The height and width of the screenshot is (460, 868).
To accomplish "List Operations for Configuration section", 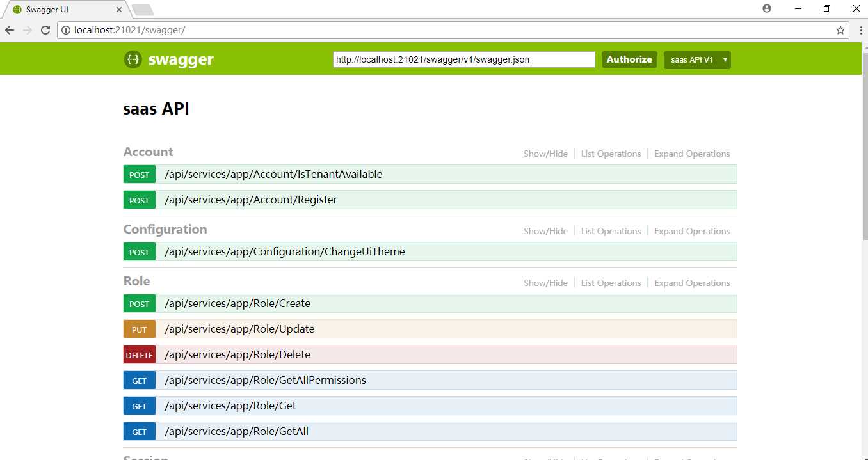I will pyautogui.click(x=611, y=231).
